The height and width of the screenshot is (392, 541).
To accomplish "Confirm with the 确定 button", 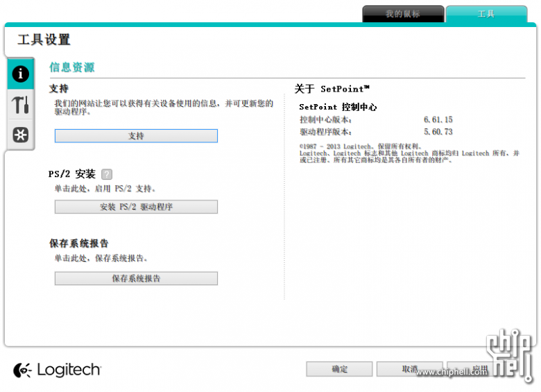I will [339, 369].
